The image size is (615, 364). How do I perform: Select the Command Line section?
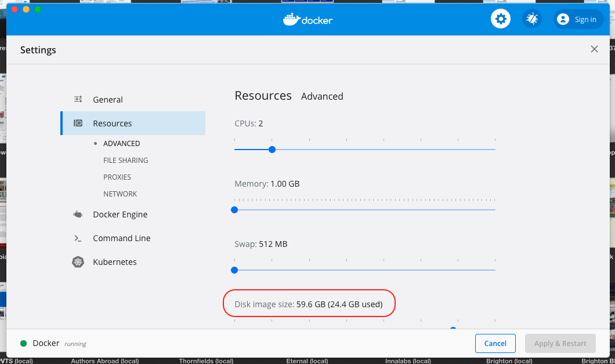133,238
